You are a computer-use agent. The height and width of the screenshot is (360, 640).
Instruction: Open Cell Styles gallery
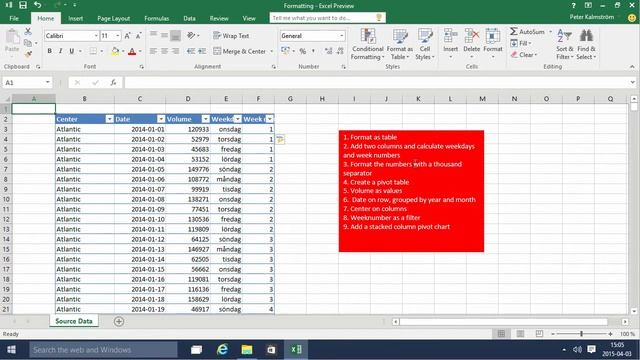[424, 44]
